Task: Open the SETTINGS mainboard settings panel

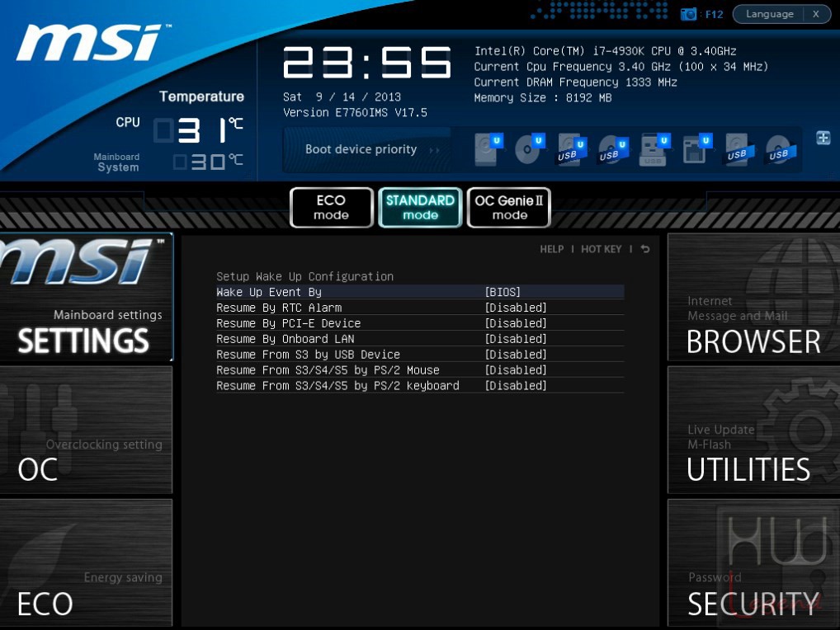Action: click(87, 298)
